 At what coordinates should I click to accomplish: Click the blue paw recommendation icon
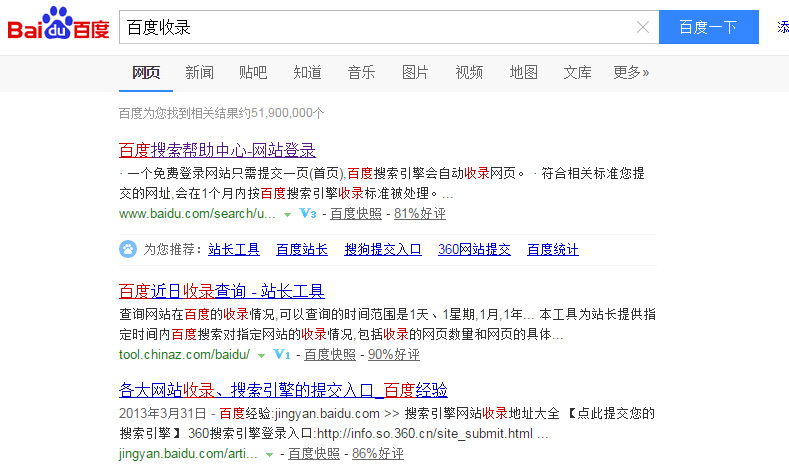coord(128,249)
